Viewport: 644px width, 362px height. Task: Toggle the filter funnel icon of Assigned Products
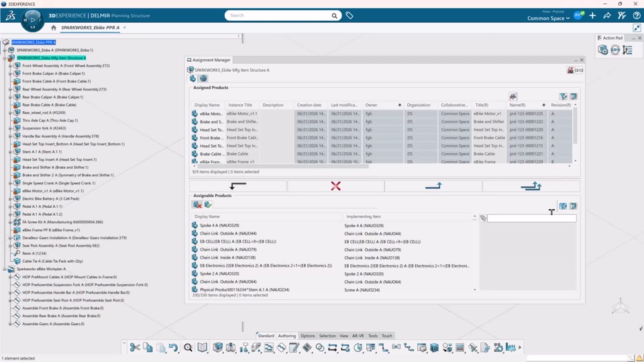coord(563,97)
